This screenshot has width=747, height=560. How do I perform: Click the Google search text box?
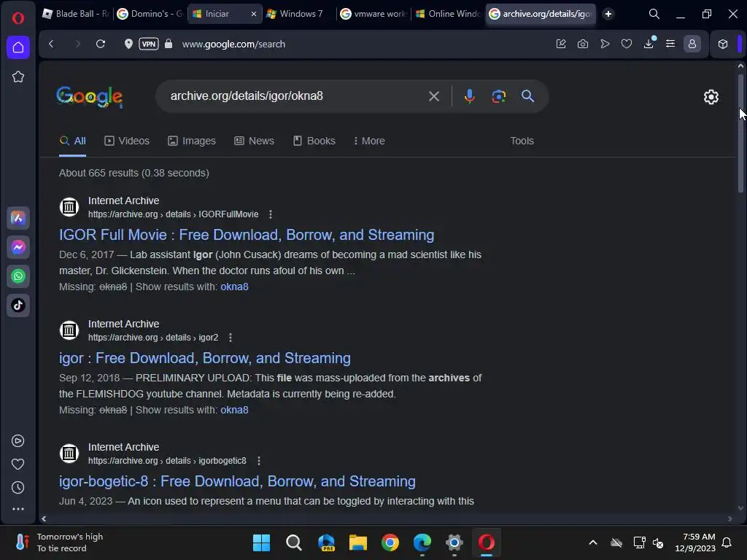coord(295,96)
